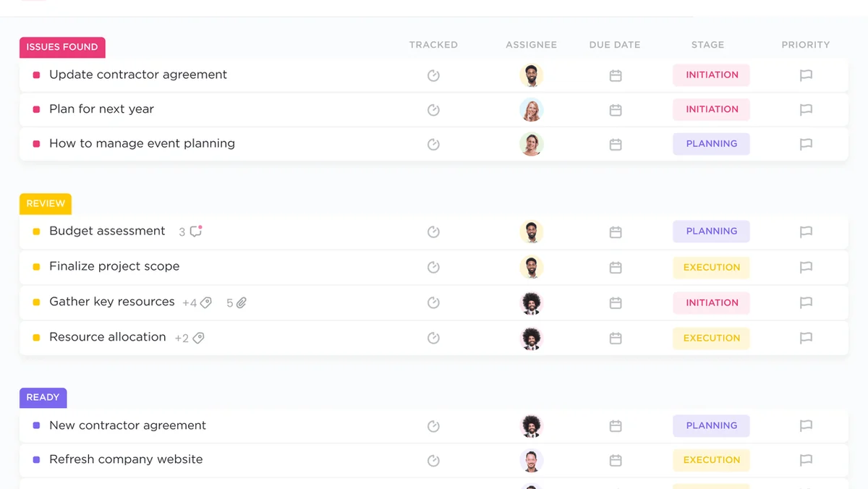Sort by Assignee column header
Screen dimensions: 868x489
[531, 45]
